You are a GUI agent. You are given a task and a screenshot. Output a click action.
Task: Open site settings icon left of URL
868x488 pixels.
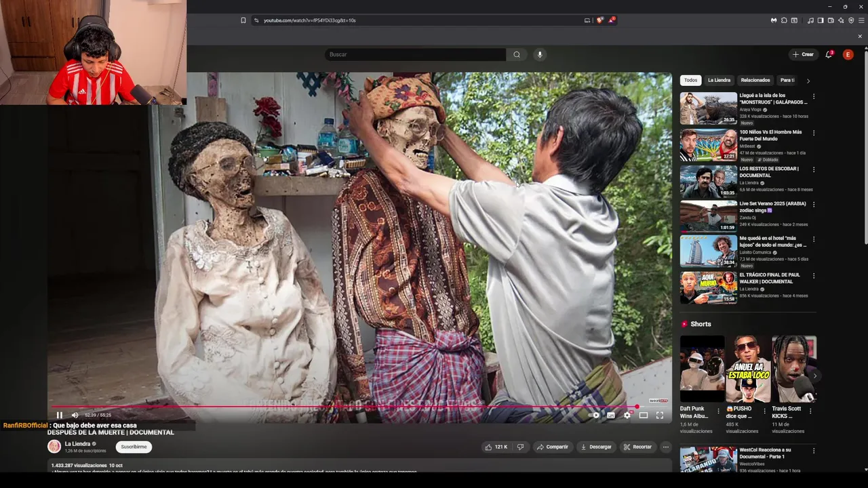pos(256,20)
